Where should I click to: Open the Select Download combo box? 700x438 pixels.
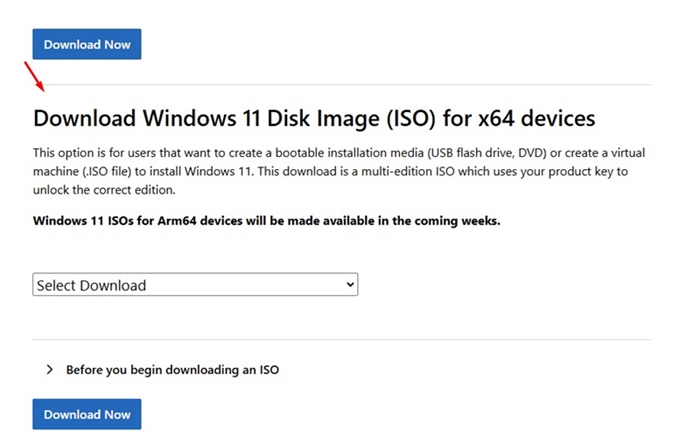(195, 285)
